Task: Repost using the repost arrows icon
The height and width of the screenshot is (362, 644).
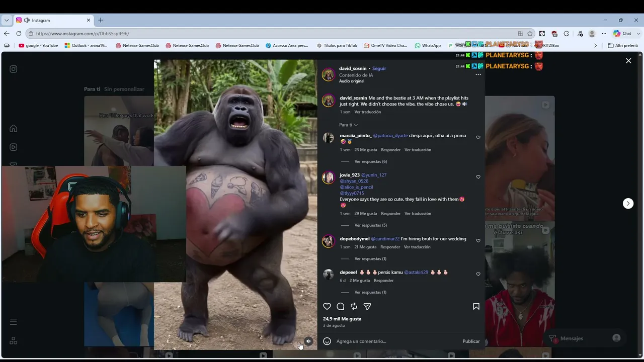Action: [354, 306]
